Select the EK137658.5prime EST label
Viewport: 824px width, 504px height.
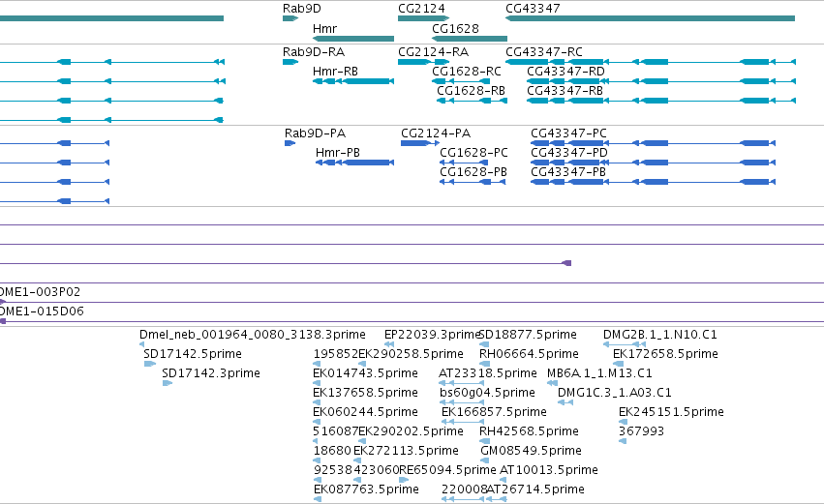tap(365, 393)
